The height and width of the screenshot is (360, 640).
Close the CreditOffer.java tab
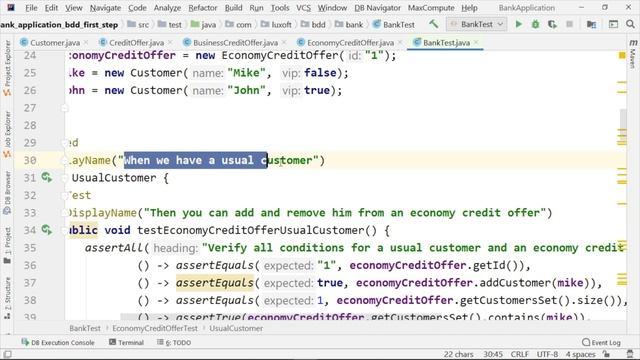click(x=170, y=42)
